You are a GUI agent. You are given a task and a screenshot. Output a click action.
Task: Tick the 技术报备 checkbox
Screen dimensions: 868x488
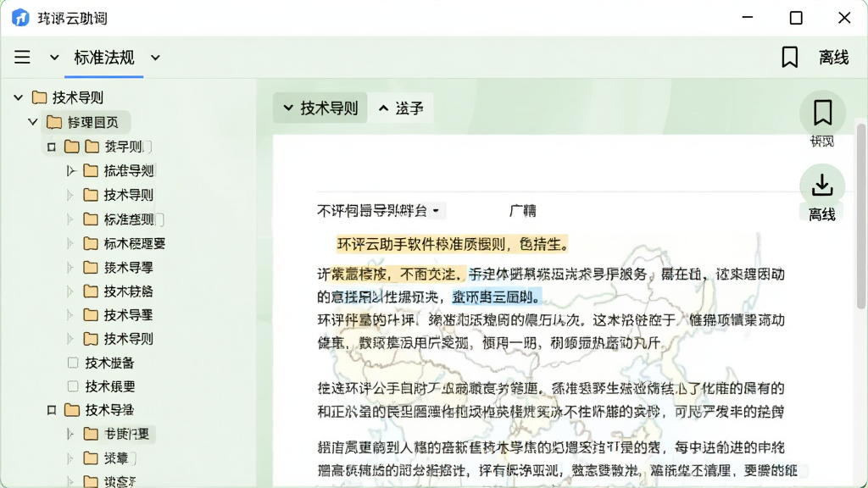73,363
